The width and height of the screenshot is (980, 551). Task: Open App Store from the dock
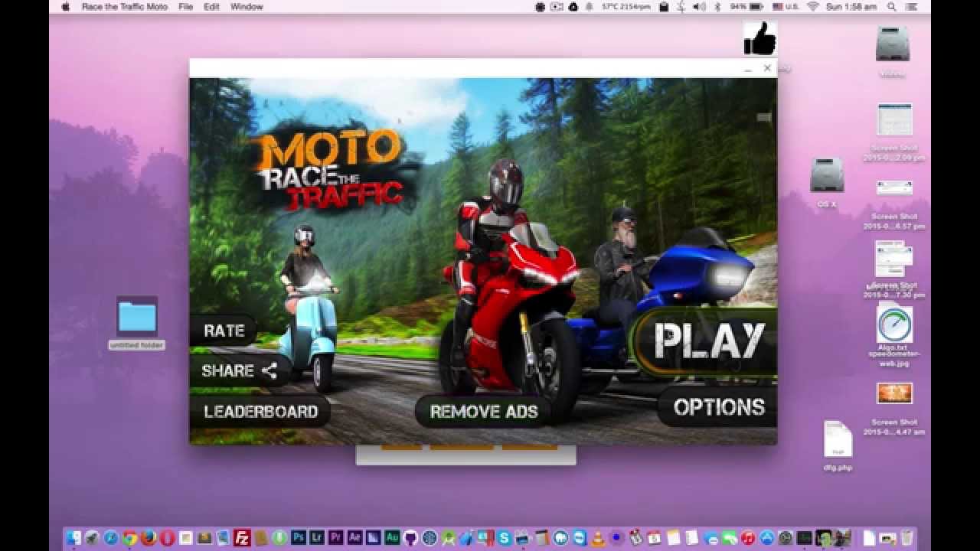coord(766,538)
